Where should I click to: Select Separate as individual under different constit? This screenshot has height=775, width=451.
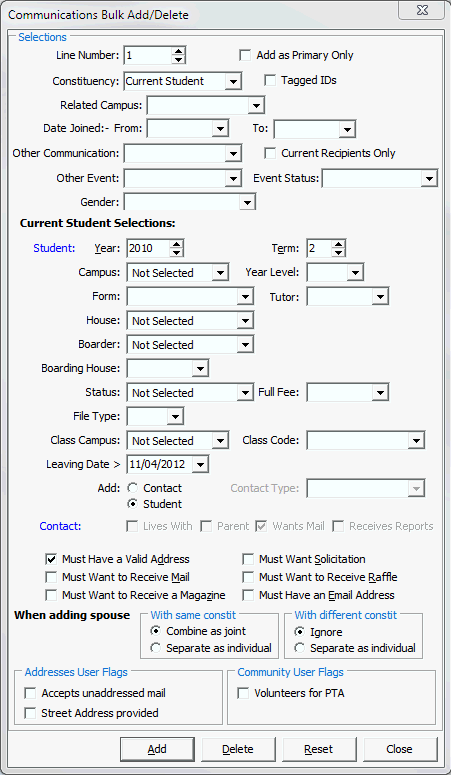[x=300, y=648]
